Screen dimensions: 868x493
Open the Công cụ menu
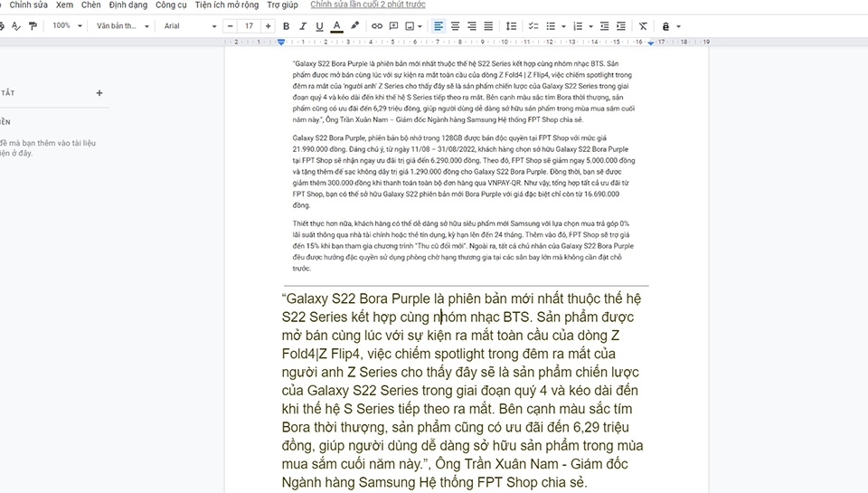(171, 5)
